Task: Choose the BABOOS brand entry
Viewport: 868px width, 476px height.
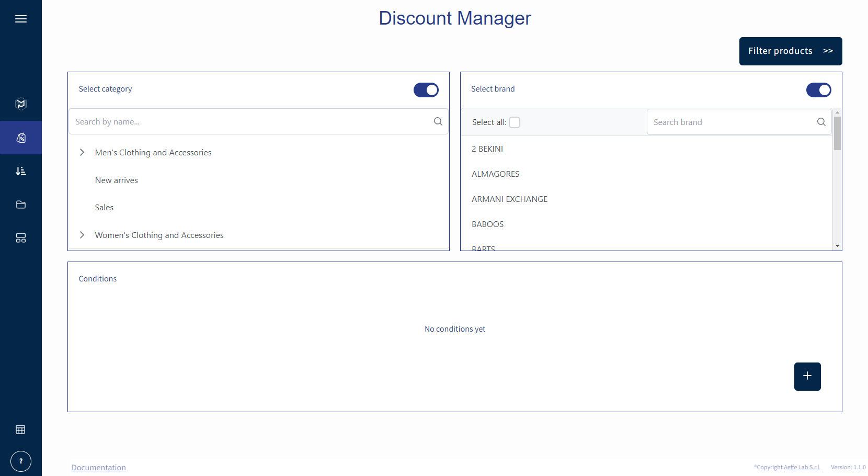Action: pos(487,224)
